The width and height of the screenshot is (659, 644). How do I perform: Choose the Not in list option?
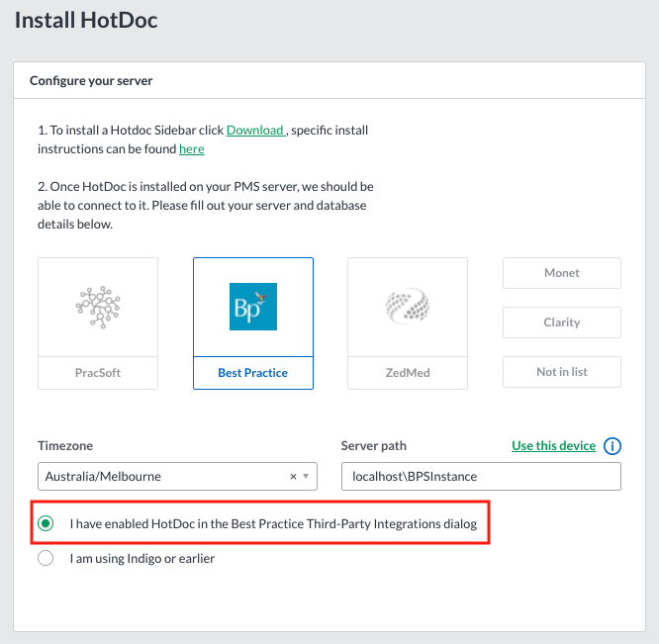562,372
